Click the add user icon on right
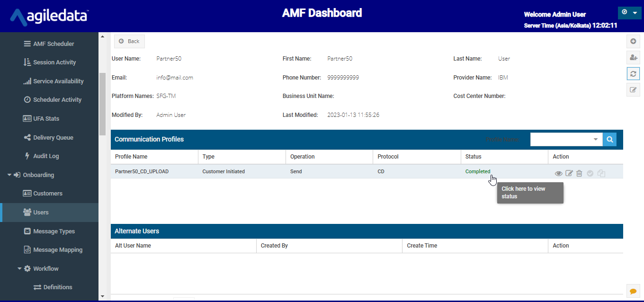This screenshot has width=644, height=302. pos(633,57)
